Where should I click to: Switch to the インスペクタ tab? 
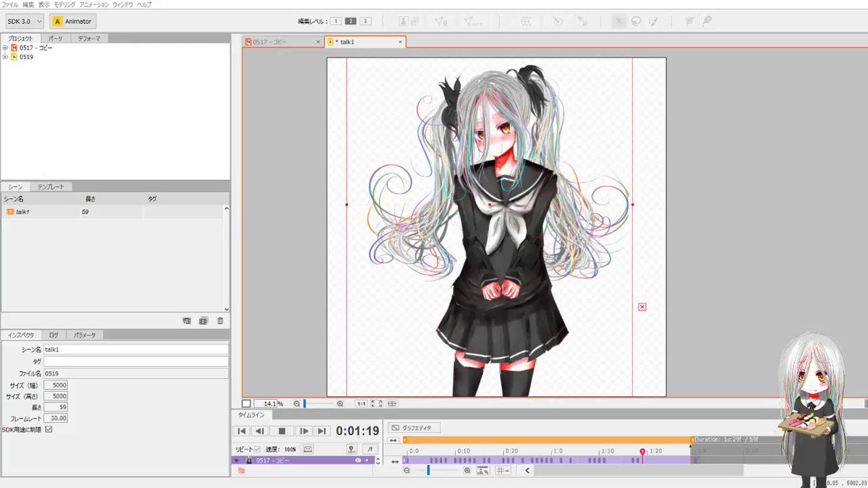tap(21, 335)
